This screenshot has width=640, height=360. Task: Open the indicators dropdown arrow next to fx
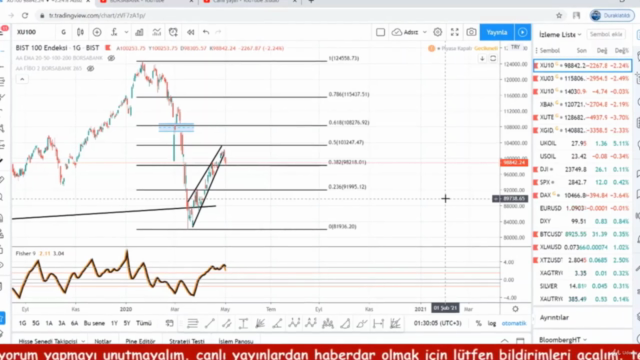pos(127,32)
